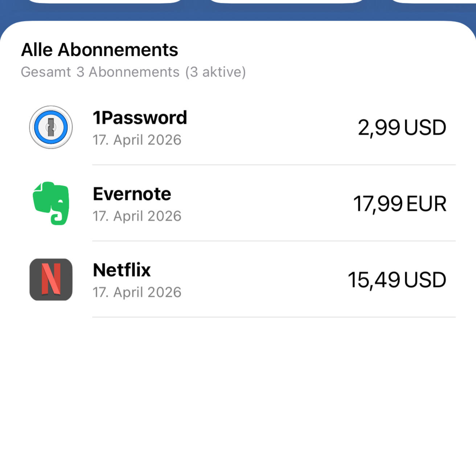
Task: Tap the date under Evernote
Action: [137, 216]
